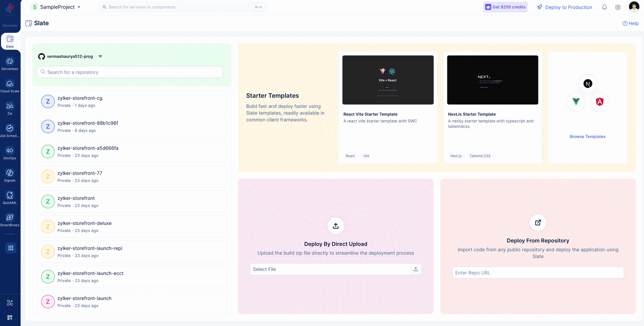Click the React tag chip
Image resolution: width=644 pixels, height=326 pixels.
pyautogui.click(x=350, y=156)
